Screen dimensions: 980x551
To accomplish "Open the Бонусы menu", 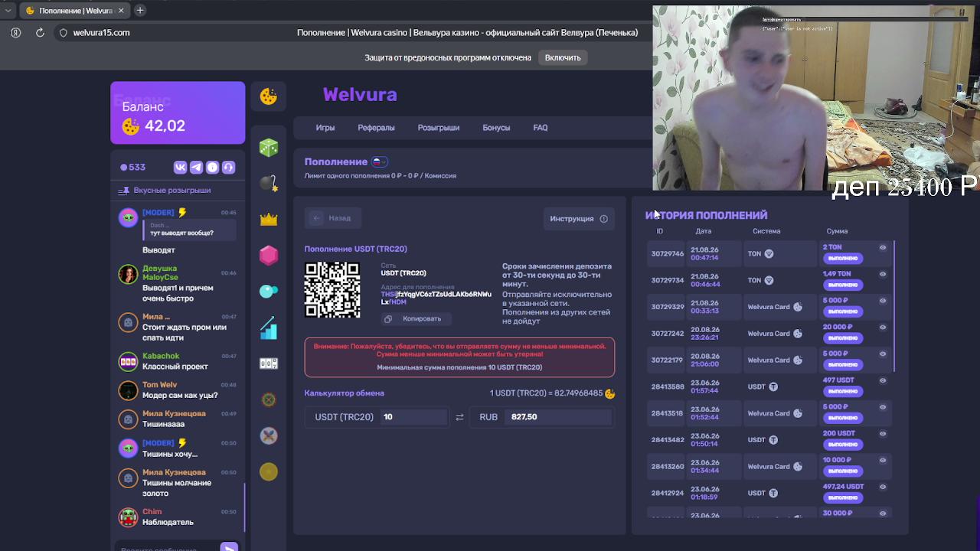I will [496, 128].
